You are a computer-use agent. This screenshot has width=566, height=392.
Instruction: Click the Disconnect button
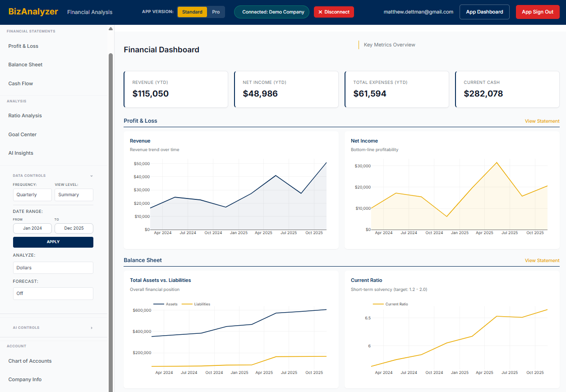click(334, 12)
